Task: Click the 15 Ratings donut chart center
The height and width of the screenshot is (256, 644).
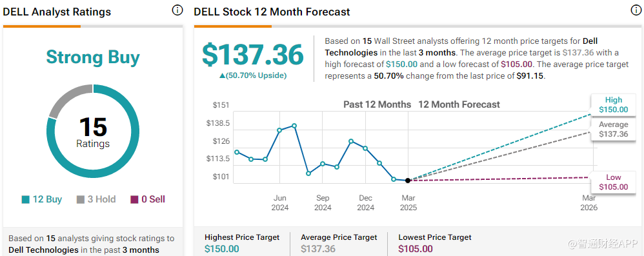Action: pos(93,132)
